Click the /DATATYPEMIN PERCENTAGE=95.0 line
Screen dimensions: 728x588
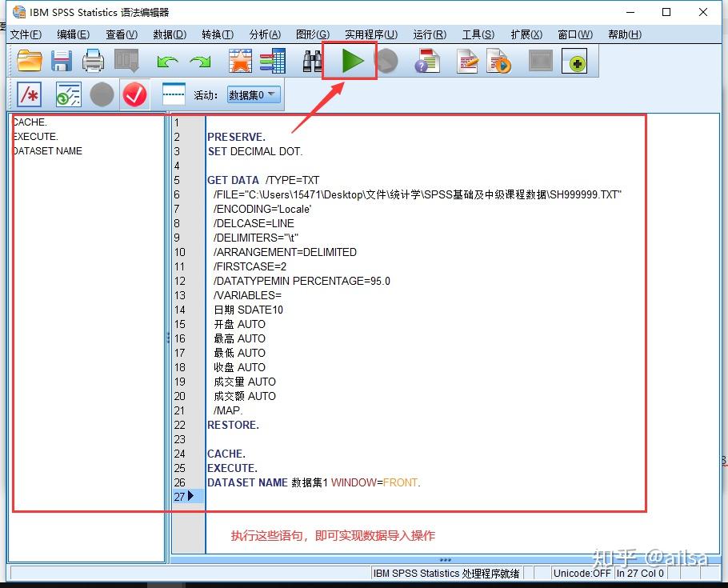pos(302,281)
